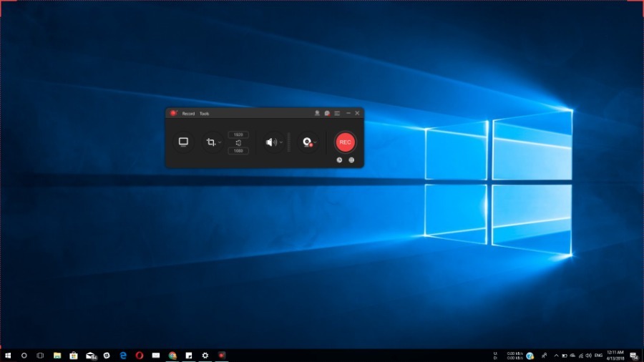Open the Record menu
The image size is (644, 362).
(x=188, y=114)
